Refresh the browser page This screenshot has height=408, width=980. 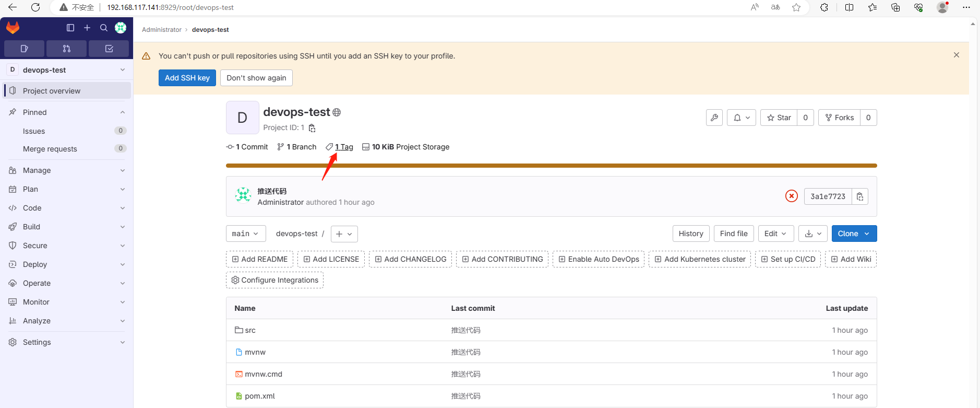click(x=35, y=7)
